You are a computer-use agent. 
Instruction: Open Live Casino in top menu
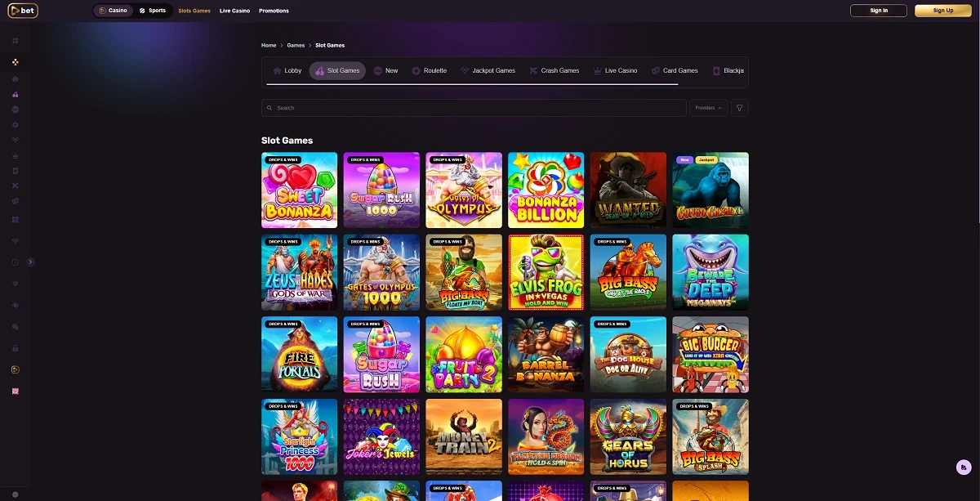point(234,11)
